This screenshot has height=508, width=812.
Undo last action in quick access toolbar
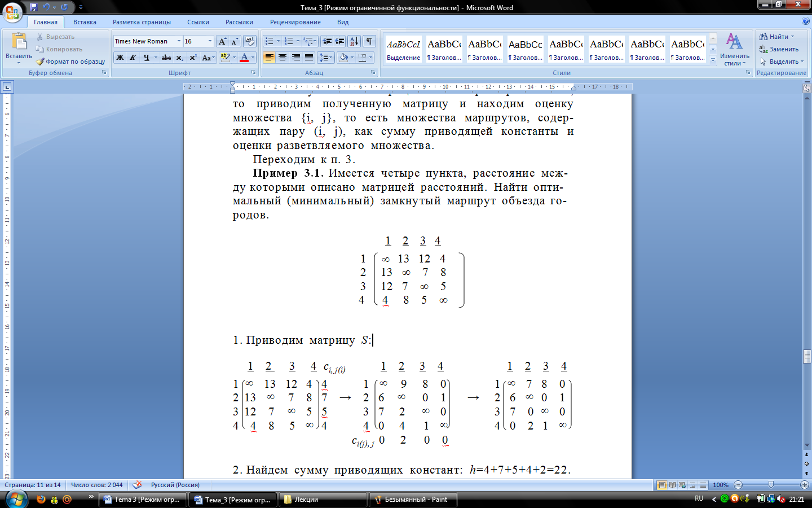[x=46, y=7]
